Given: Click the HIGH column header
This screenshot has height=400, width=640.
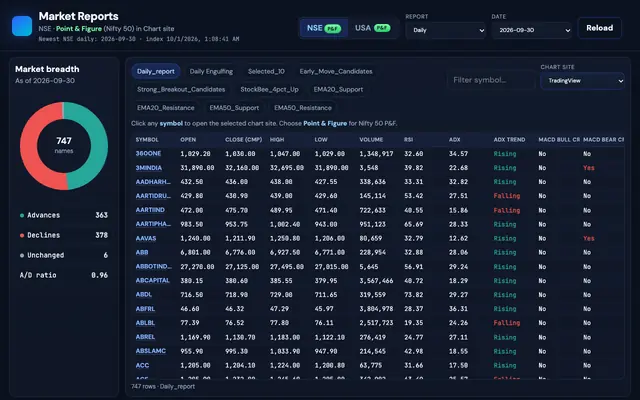Looking at the screenshot, I should click(277, 140).
